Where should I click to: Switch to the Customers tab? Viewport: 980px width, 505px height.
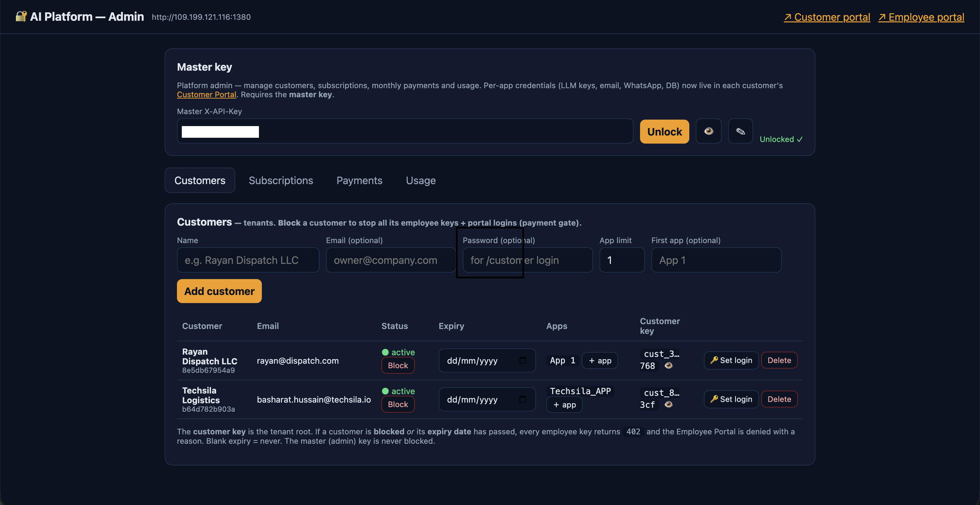tap(200, 181)
